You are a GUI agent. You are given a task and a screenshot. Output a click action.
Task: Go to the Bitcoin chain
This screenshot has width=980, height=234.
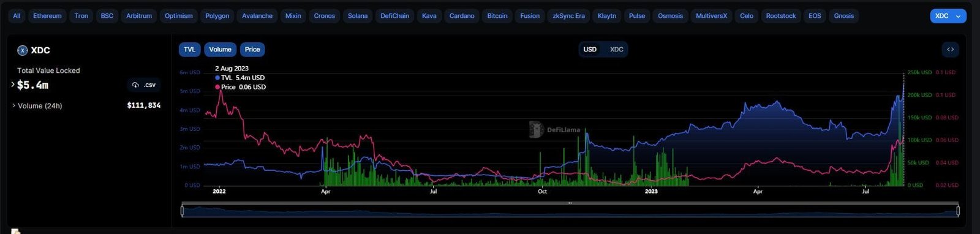(x=497, y=16)
